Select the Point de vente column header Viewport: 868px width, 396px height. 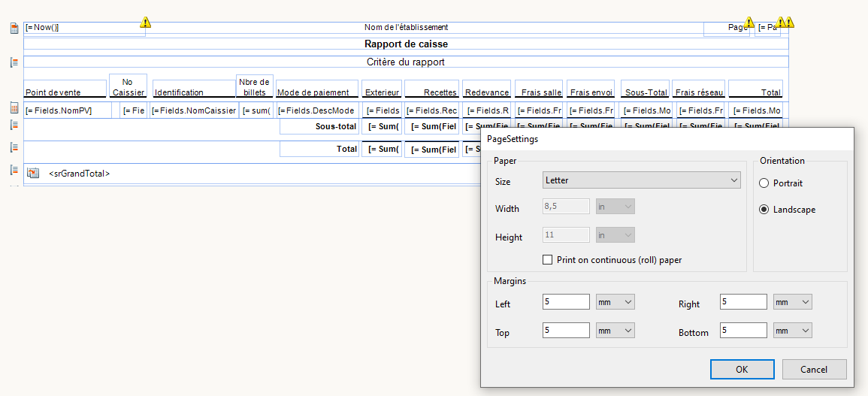(65, 89)
